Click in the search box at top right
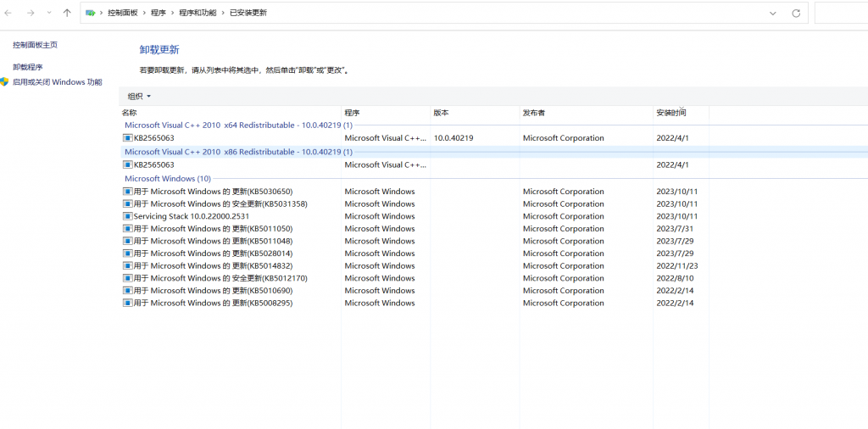Viewport: 868px width, 429px height. (x=839, y=14)
